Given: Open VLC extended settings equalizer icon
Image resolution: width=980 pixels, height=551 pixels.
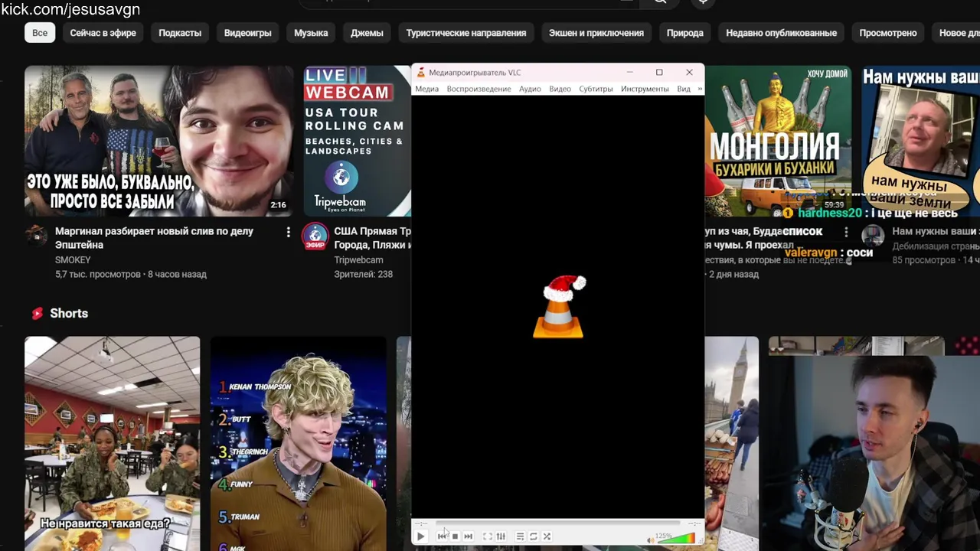Looking at the screenshot, I should point(501,536).
